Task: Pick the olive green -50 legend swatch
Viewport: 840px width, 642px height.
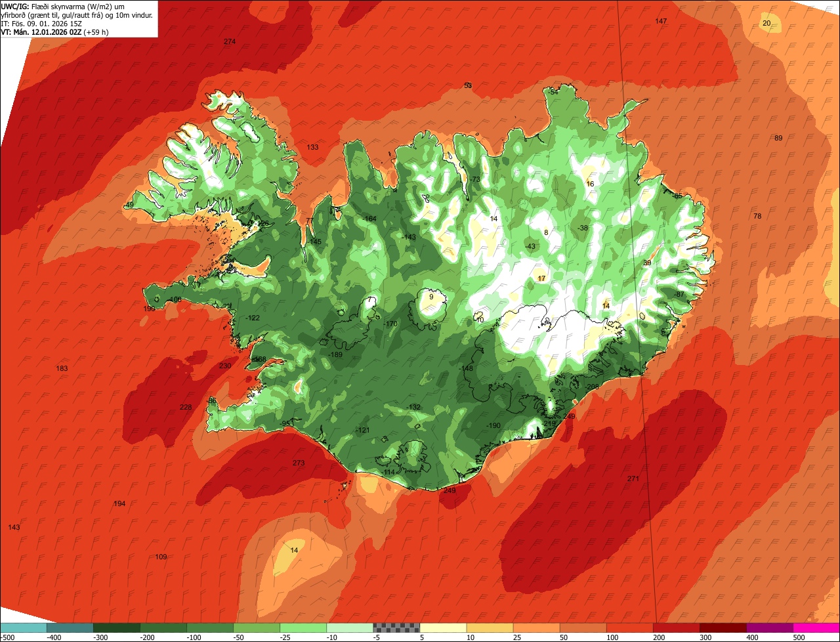Action: [257, 628]
